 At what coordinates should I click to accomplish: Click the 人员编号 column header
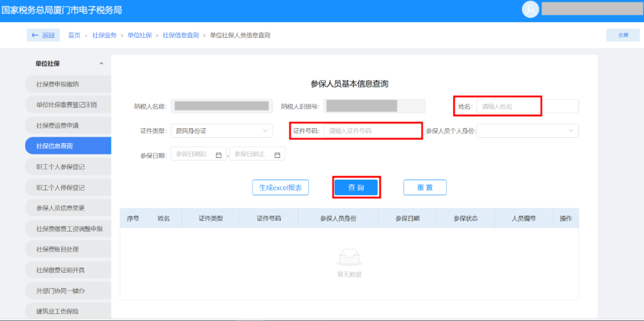[524, 218]
